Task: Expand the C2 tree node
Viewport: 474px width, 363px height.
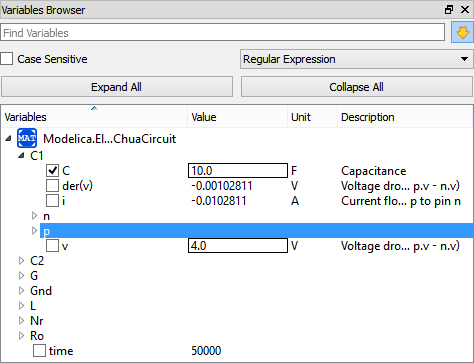Action: [x=21, y=261]
